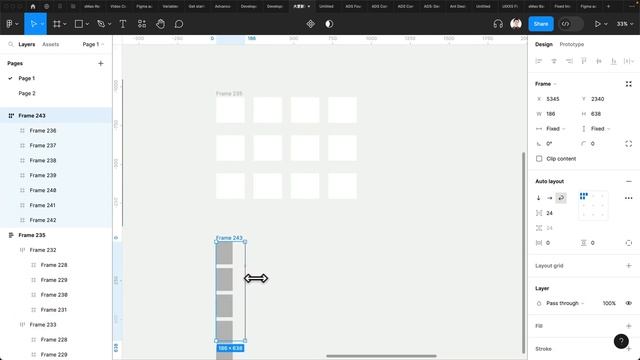Open the Resources components tool

click(x=142, y=24)
